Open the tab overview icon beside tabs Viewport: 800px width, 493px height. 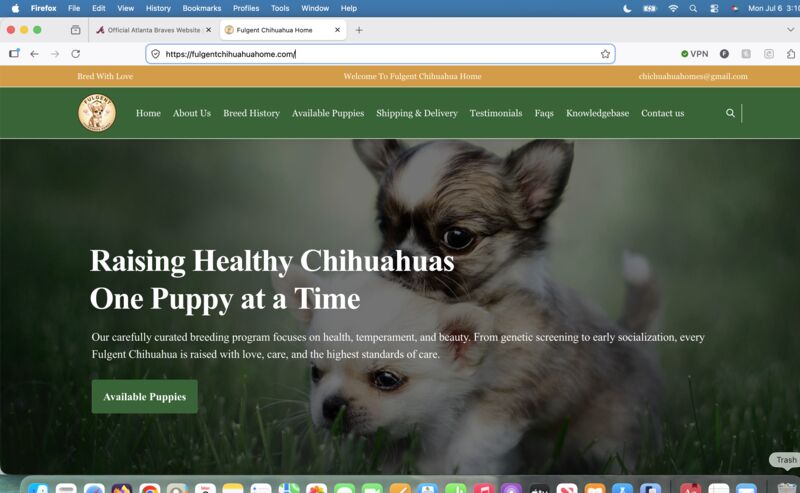tap(76, 30)
